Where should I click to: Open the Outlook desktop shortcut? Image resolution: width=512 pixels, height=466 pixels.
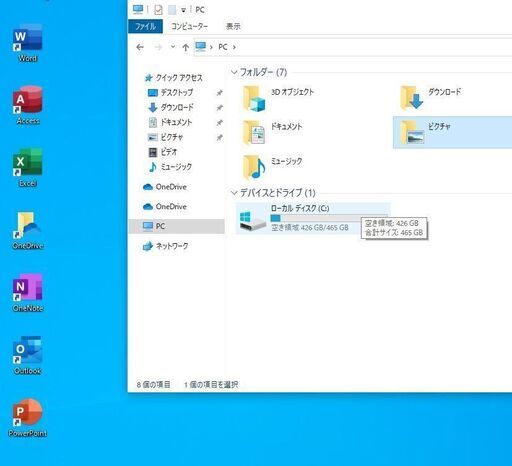click(x=28, y=355)
